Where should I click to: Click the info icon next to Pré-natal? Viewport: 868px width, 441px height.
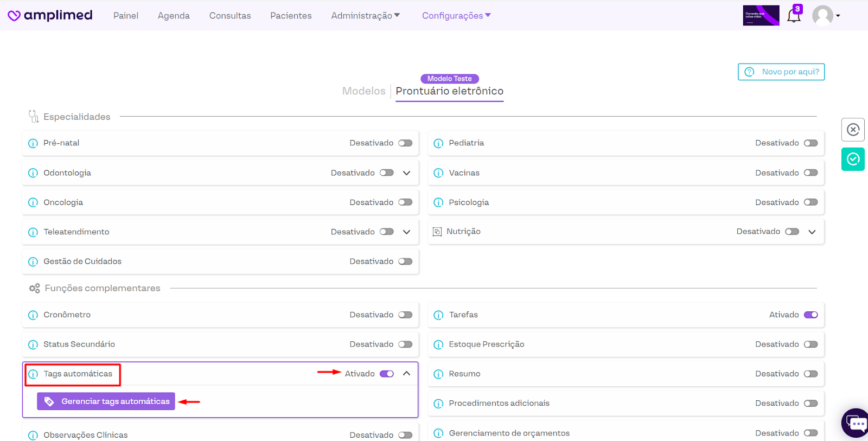pos(33,143)
